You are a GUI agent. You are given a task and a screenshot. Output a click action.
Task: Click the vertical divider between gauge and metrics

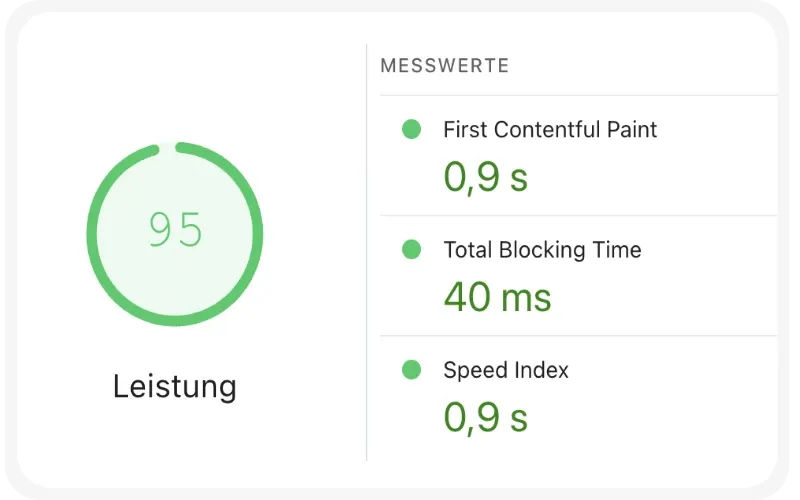pyautogui.click(x=367, y=250)
